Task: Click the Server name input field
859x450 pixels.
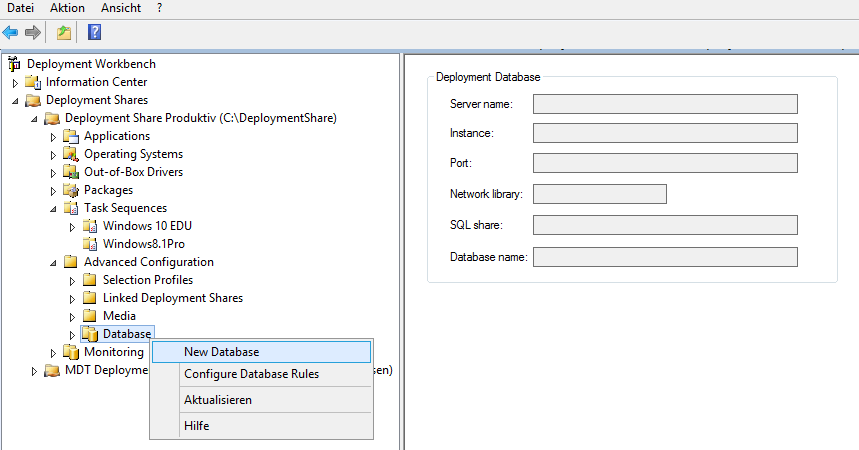Action: tap(664, 104)
